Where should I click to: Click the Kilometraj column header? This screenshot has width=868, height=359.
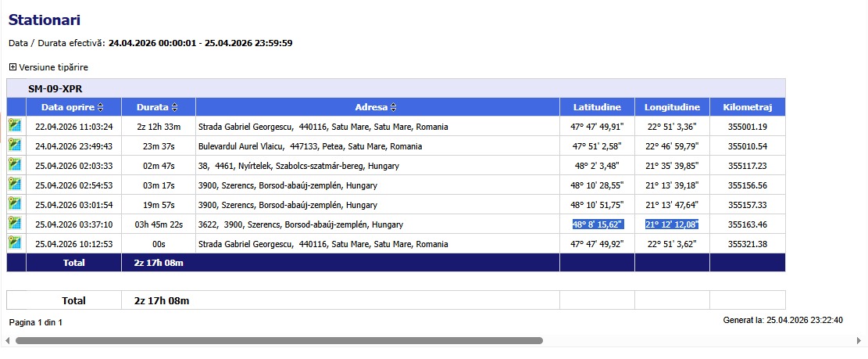point(748,107)
